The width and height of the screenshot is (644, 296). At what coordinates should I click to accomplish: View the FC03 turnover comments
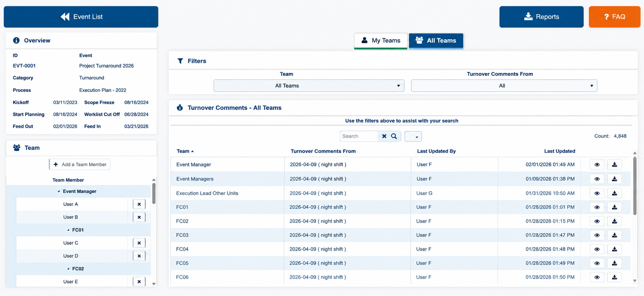[597, 235]
